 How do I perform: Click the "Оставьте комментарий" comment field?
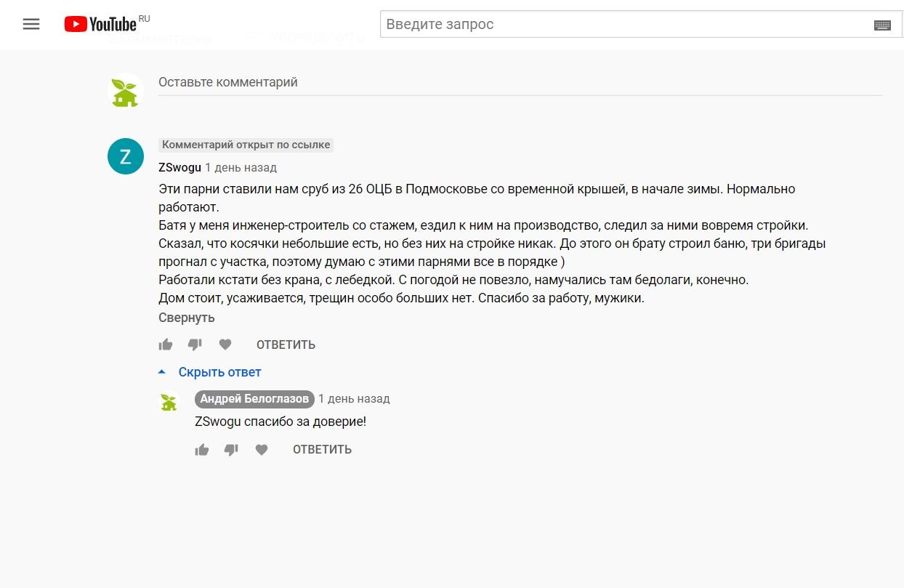tap(520, 83)
